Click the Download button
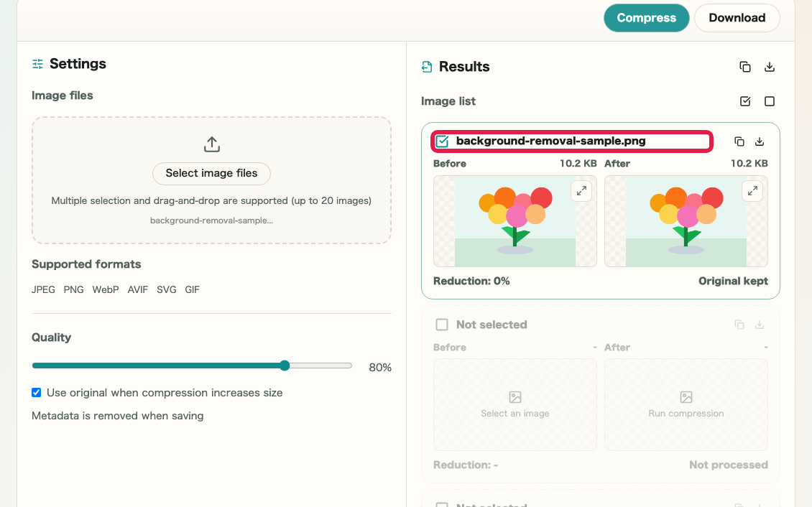 pos(737,17)
